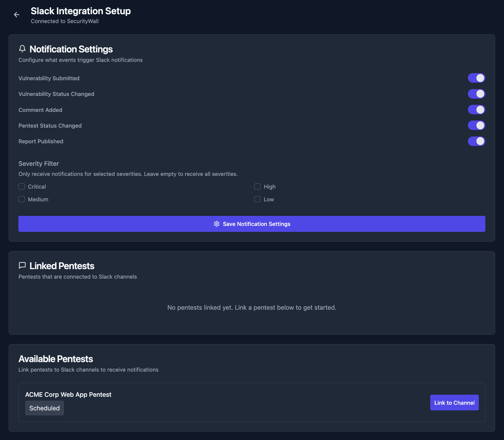Click the bell icon next to Notification Settings
Screen dimensions: 504x440
tap(23, 49)
